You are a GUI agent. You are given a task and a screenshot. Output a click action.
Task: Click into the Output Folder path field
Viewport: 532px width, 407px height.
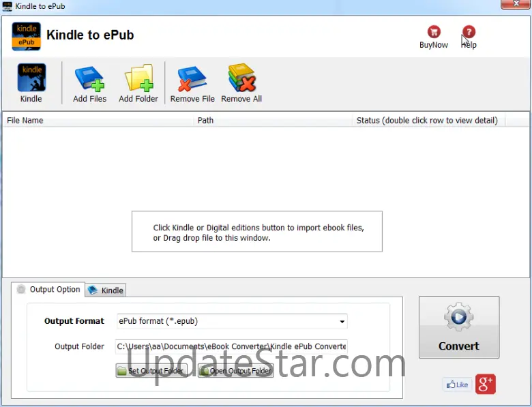click(x=231, y=346)
